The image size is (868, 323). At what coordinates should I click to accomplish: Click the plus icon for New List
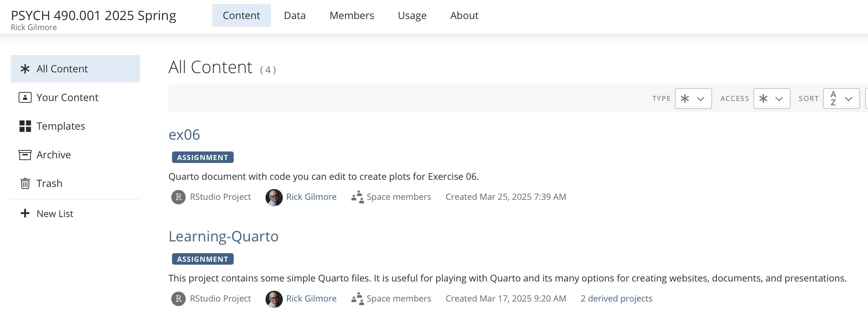click(x=25, y=213)
